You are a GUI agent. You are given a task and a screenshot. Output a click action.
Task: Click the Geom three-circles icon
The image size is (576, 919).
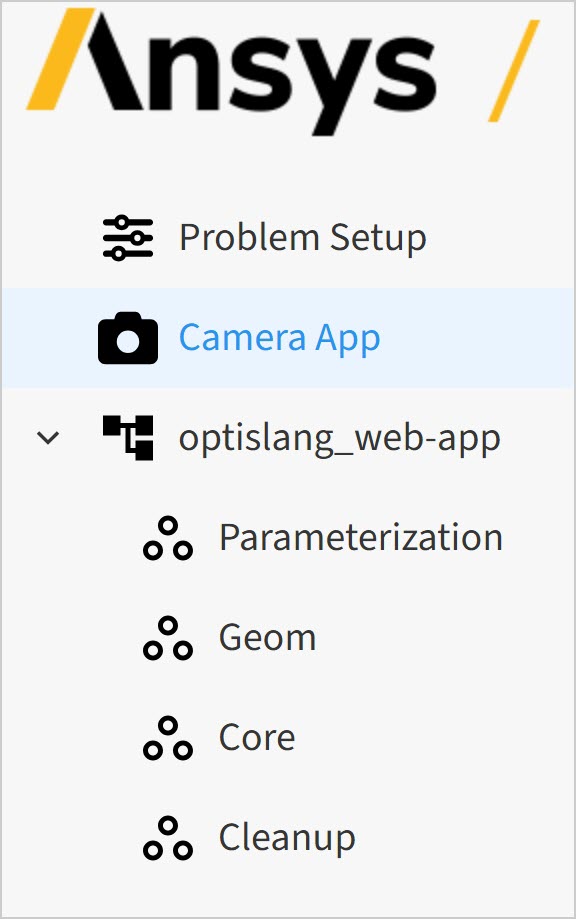pos(168,638)
